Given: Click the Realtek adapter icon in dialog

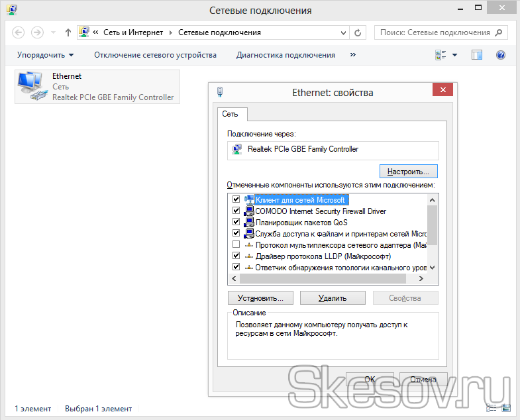Looking at the screenshot, I should 236,149.
